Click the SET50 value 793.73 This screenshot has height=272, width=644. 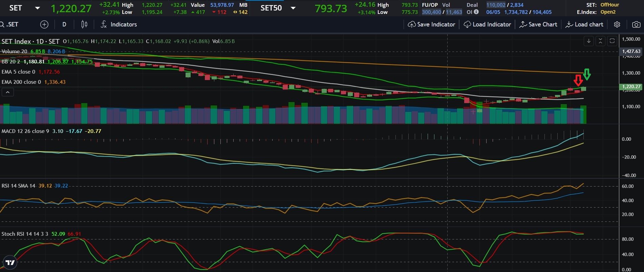[x=331, y=8]
